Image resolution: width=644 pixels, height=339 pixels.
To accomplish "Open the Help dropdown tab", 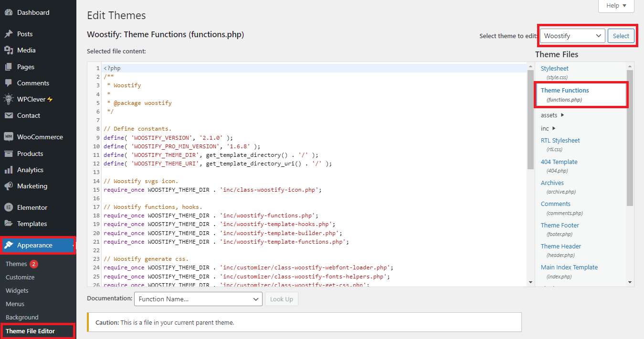I will click(x=616, y=6).
